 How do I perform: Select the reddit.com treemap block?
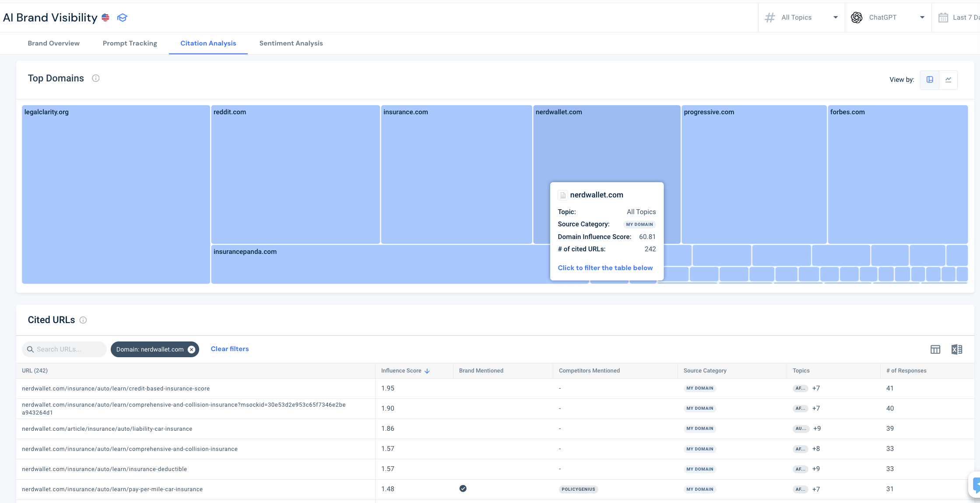coord(295,174)
